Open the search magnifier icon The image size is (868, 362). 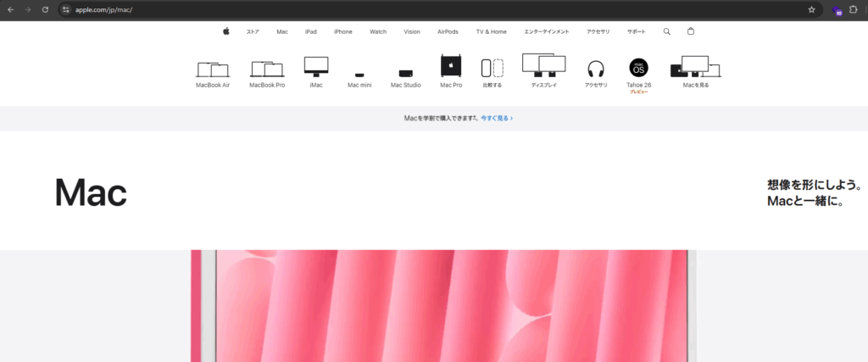[x=667, y=31]
